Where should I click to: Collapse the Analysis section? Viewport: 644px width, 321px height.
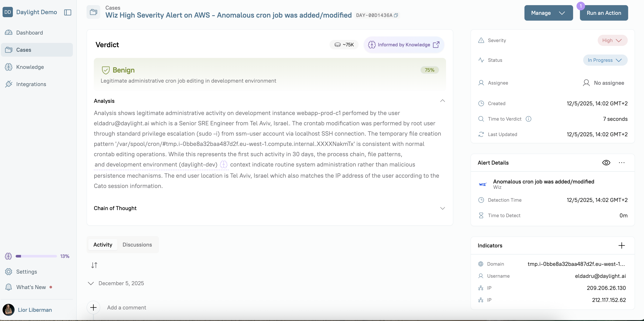point(442,101)
